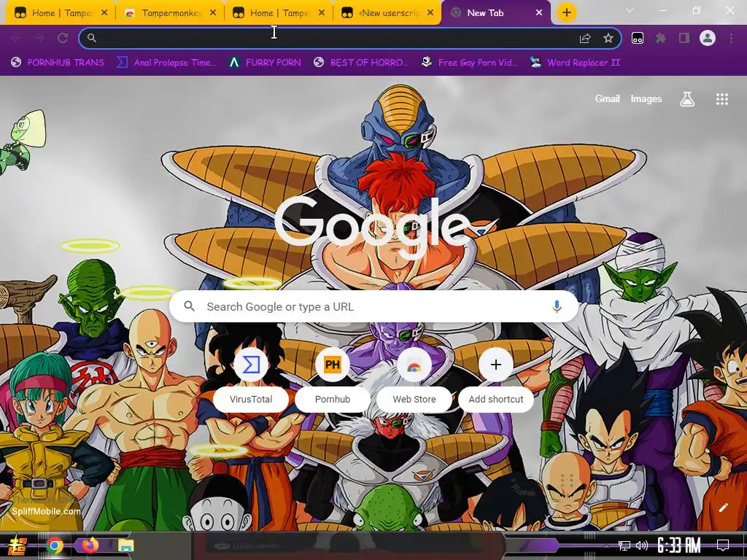The height and width of the screenshot is (560, 747).
Task: Open the Search Labs flask icon
Action: pos(686,99)
